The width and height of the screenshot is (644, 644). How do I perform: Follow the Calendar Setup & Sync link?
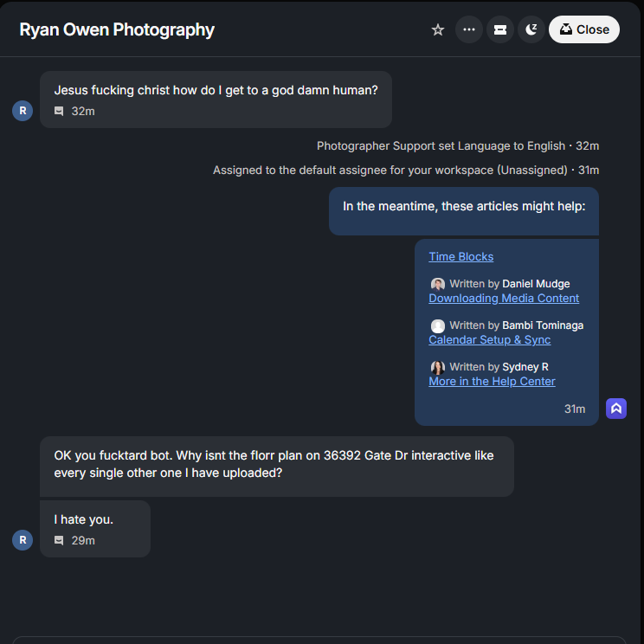[x=489, y=339]
